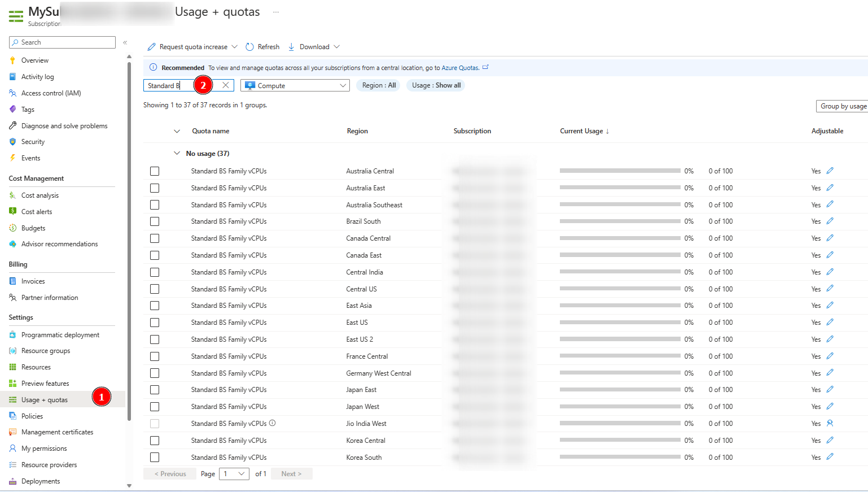
Task: Open Activity log in sidebar
Action: click(x=37, y=77)
